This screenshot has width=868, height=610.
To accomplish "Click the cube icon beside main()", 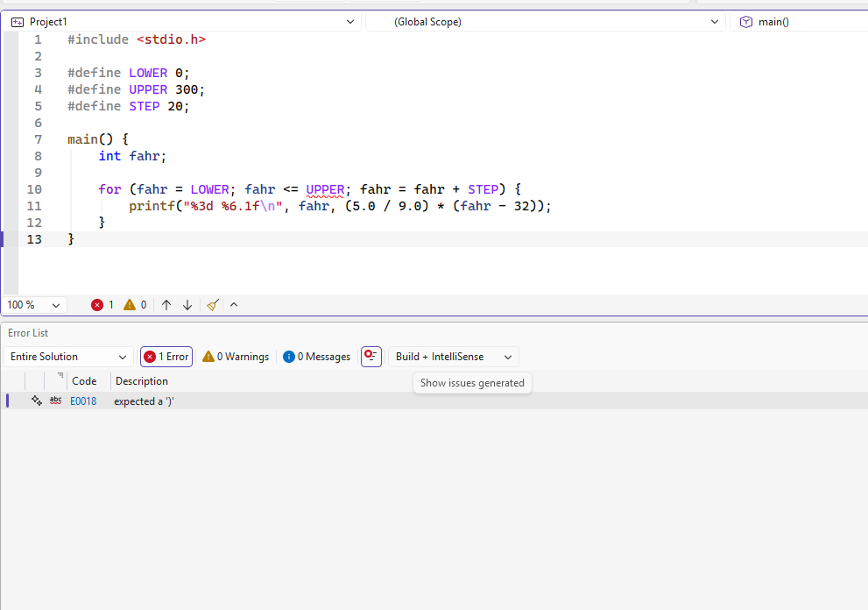I will [745, 22].
